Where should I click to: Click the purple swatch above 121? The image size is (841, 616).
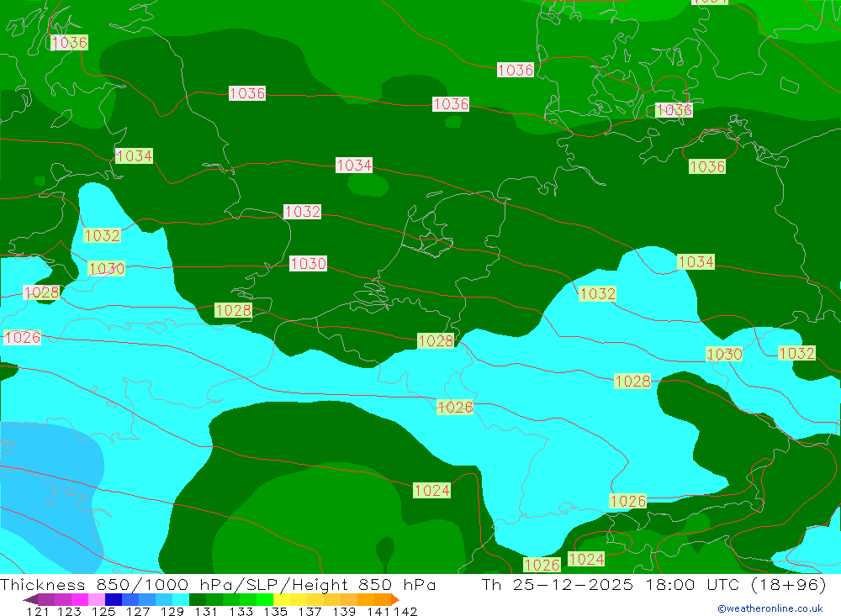pos(46,599)
